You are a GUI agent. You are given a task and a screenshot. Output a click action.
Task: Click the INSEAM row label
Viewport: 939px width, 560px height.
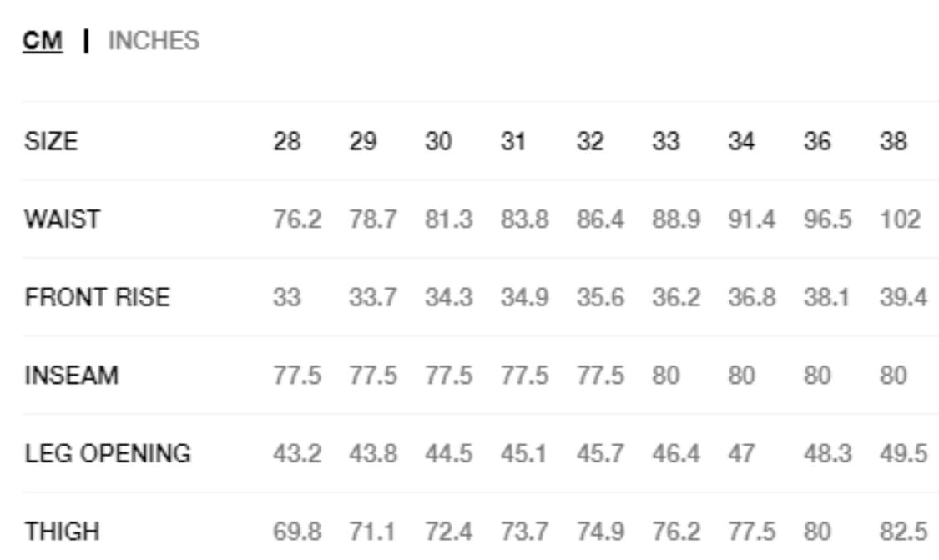tap(72, 376)
